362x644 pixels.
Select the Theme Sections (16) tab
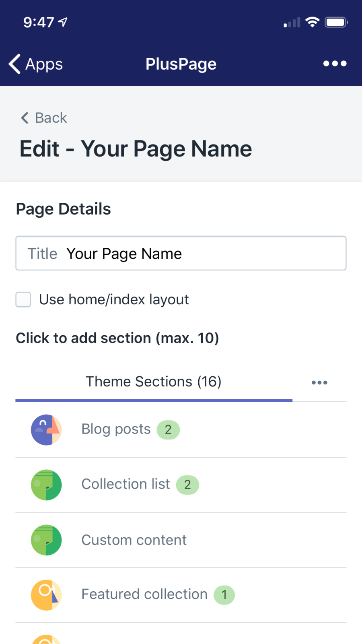(x=154, y=382)
